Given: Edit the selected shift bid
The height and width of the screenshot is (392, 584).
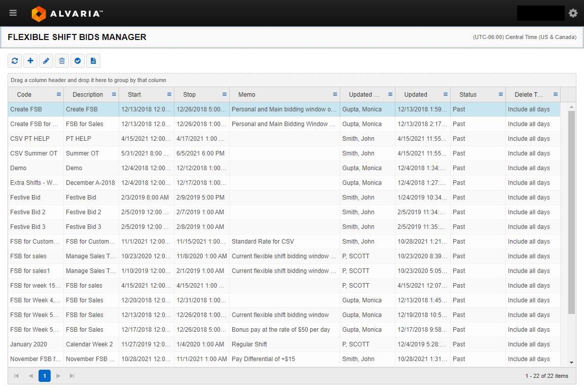Looking at the screenshot, I should 46,61.
